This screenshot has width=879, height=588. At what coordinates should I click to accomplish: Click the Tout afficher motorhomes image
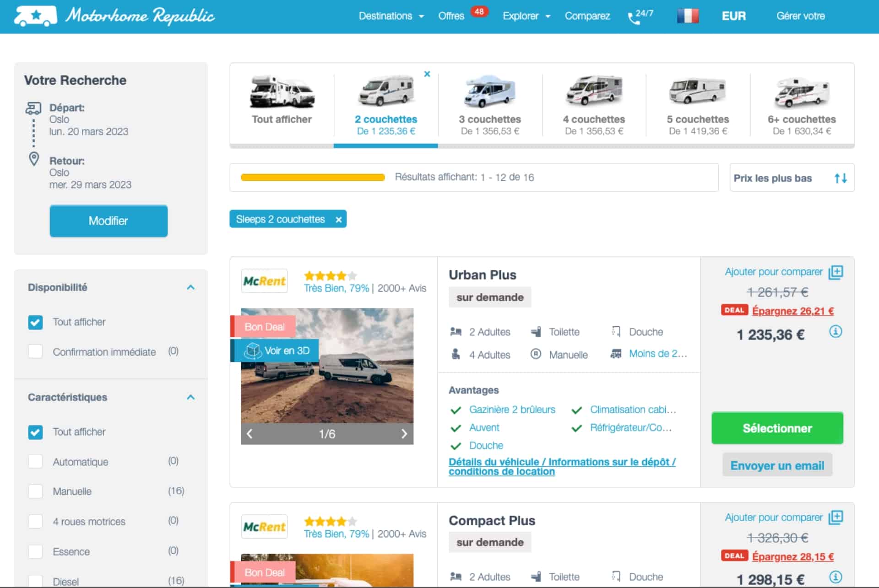282,92
